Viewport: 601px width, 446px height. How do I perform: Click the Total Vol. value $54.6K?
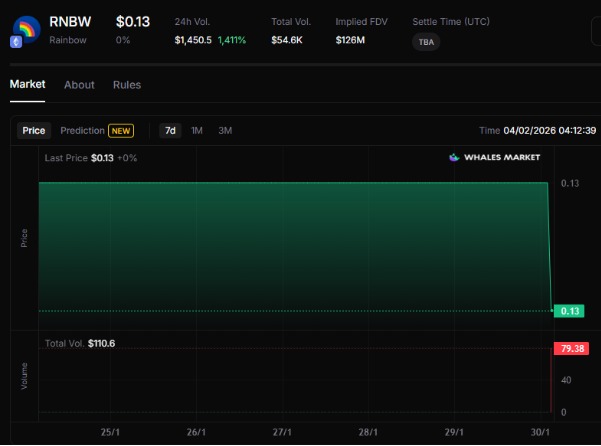pyautogui.click(x=287, y=40)
